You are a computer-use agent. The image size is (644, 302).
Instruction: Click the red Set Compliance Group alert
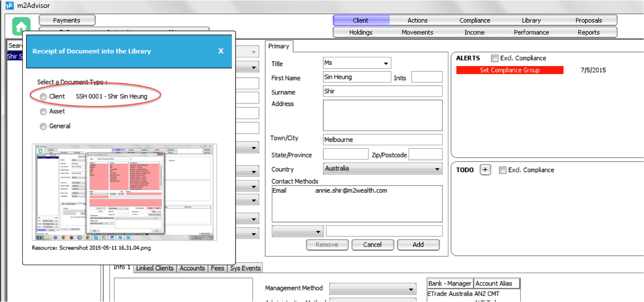pos(510,70)
